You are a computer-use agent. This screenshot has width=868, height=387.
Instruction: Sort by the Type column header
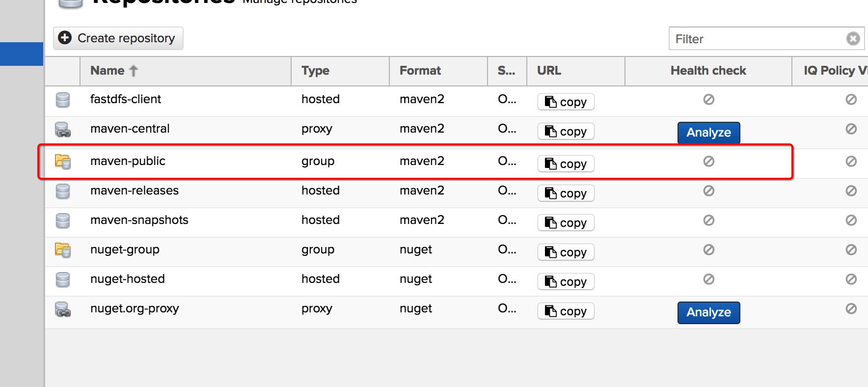pos(315,71)
